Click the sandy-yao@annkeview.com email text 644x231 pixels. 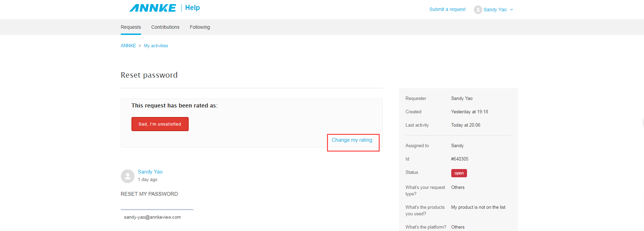152,217
